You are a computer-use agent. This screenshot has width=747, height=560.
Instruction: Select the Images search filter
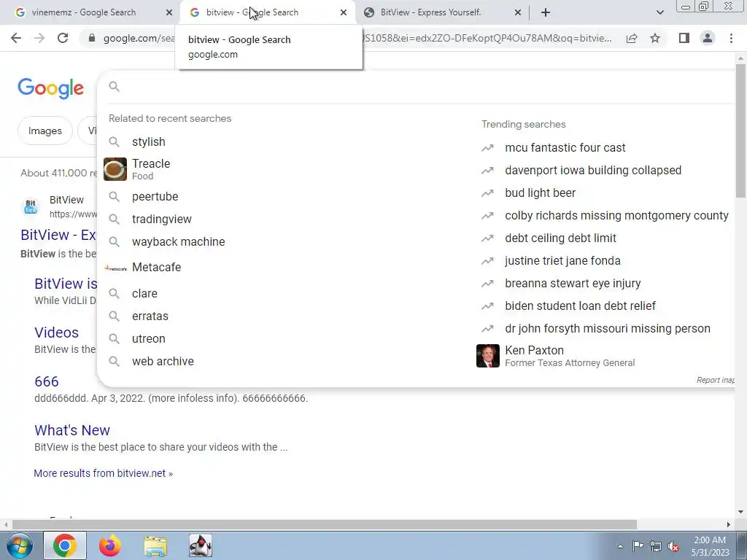pos(44,131)
